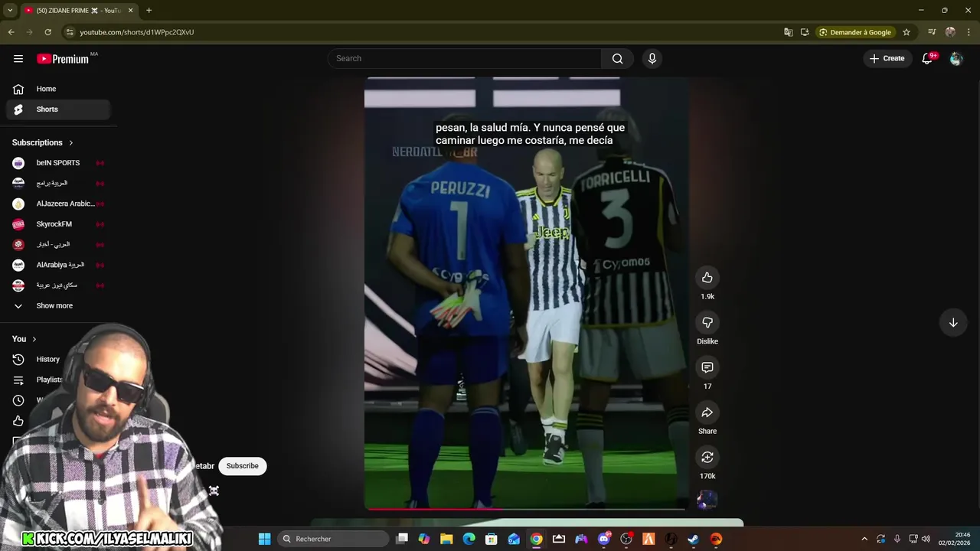Viewport: 980px width, 551px height.
Task: Open Microsoft Edge from the taskbar
Action: [x=469, y=539]
